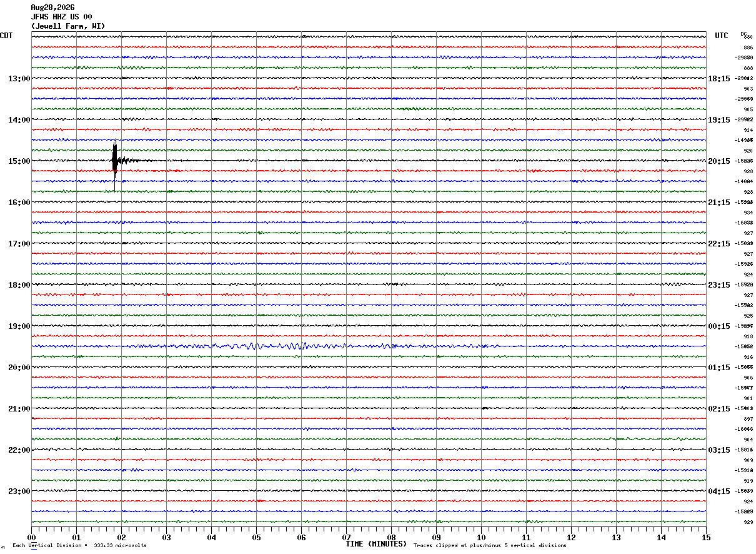The width and height of the screenshot is (756, 554).
Task: Click the 19:00 CDT time label
Action: [19, 326]
